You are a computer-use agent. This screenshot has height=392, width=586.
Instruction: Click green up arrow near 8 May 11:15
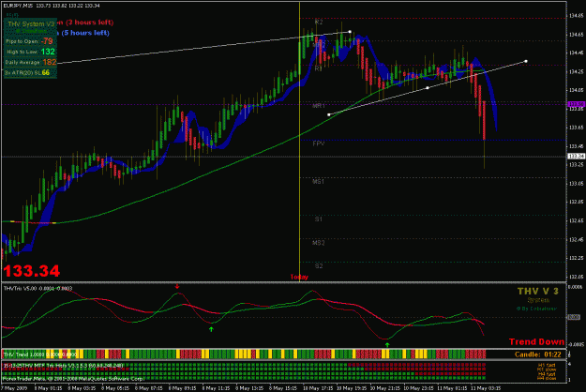212,329
